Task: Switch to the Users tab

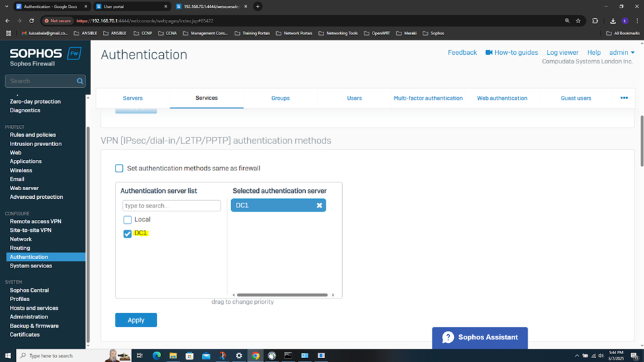Action: click(355, 98)
